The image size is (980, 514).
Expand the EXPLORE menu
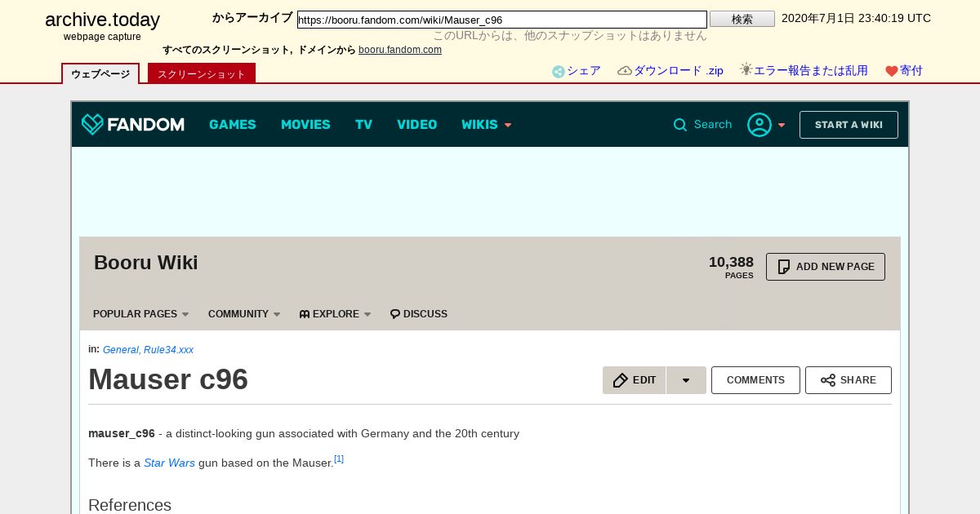coord(335,314)
